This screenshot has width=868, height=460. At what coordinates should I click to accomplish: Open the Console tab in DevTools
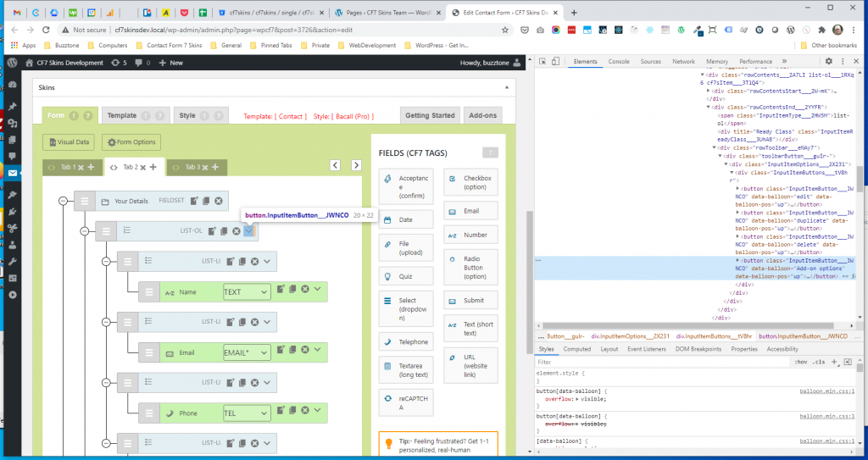tap(619, 62)
